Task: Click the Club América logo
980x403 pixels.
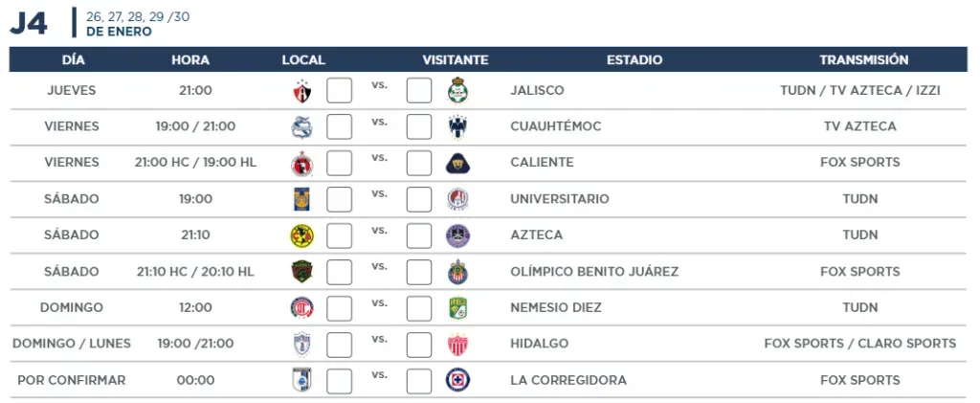Action: 302,235
